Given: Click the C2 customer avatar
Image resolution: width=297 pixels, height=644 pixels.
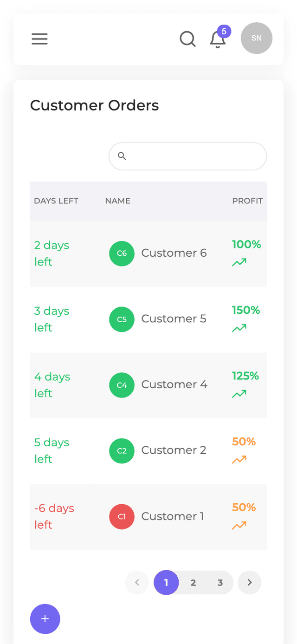Looking at the screenshot, I should point(122,451).
